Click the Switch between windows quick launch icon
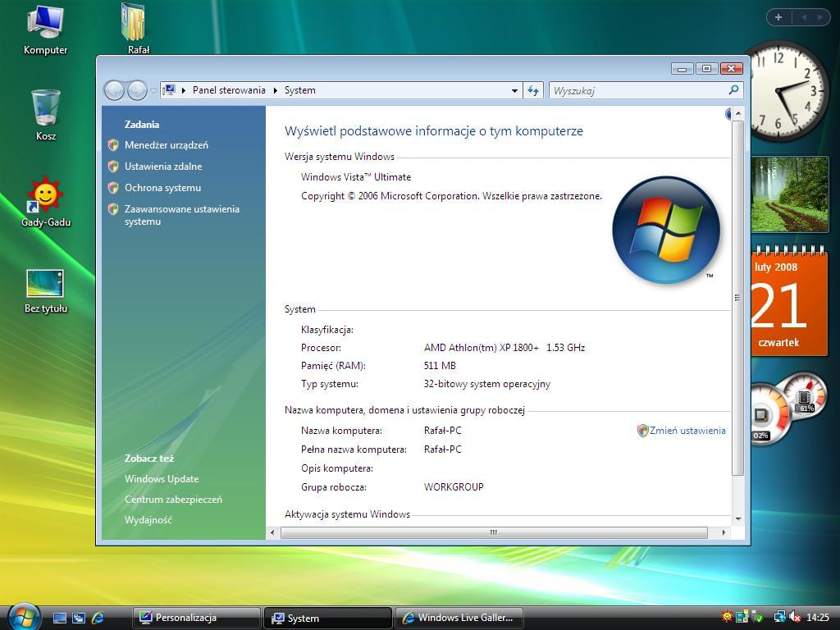Screen dimensions: 840x630 click(79, 618)
